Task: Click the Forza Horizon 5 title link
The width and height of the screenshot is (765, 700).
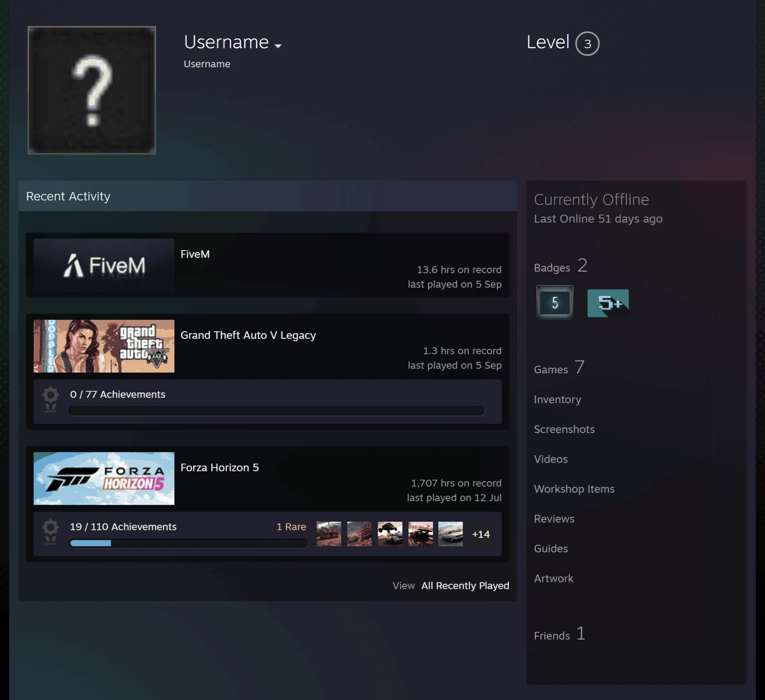Action: tap(220, 467)
